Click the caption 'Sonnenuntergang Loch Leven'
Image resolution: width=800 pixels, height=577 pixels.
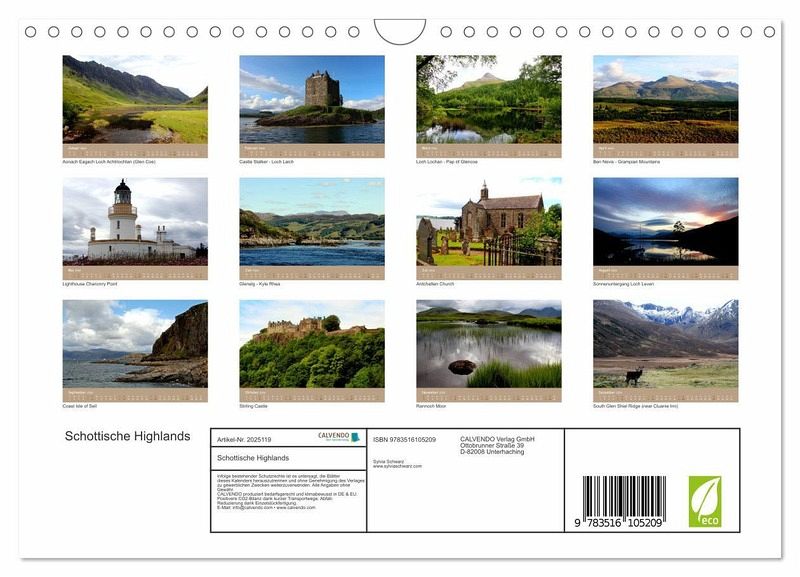(x=623, y=284)
